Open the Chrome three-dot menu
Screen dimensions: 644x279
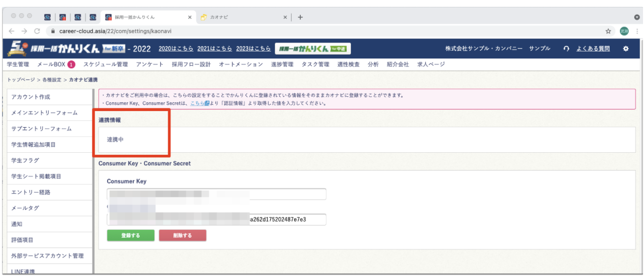click(x=637, y=30)
